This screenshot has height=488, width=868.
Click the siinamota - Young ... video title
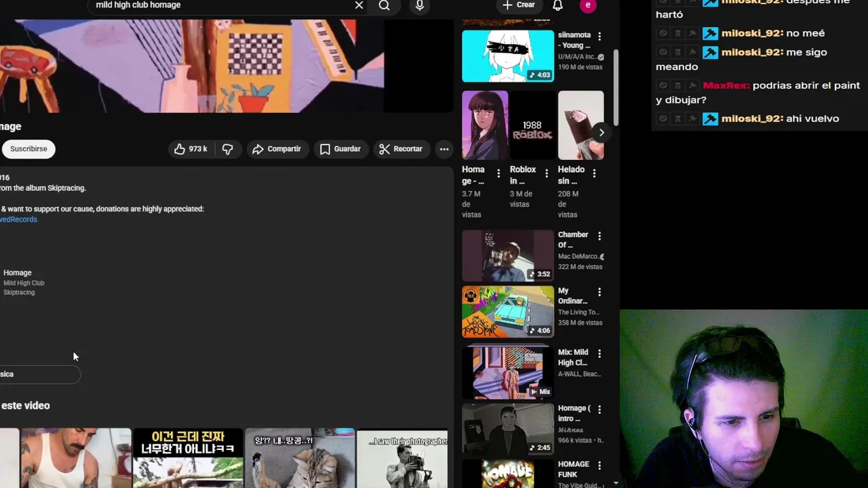574,40
